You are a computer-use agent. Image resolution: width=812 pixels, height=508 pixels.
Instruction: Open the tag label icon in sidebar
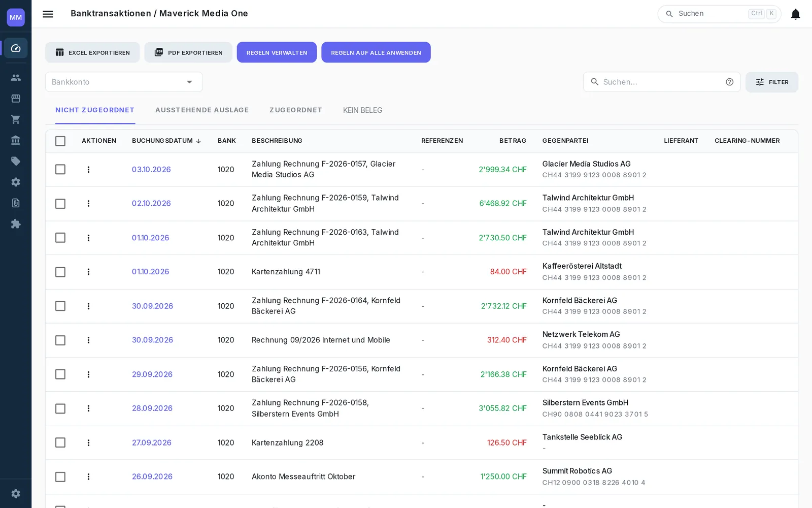[x=16, y=161]
